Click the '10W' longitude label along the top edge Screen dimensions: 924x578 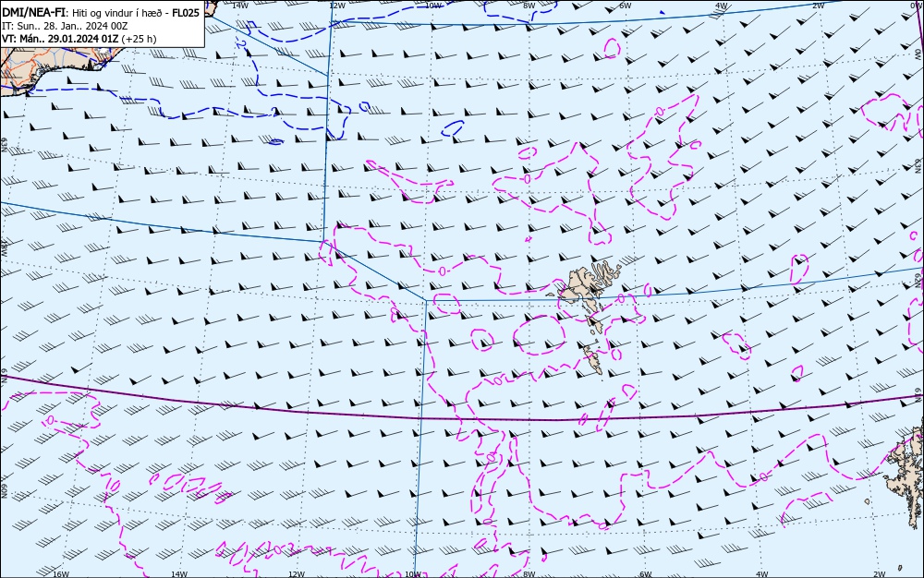click(x=433, y=6)
